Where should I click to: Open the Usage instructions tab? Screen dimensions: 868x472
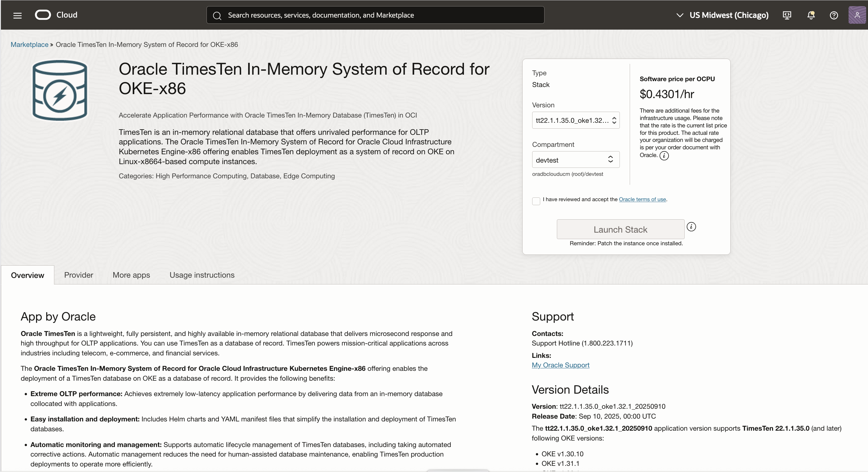(x=202, y=275)
